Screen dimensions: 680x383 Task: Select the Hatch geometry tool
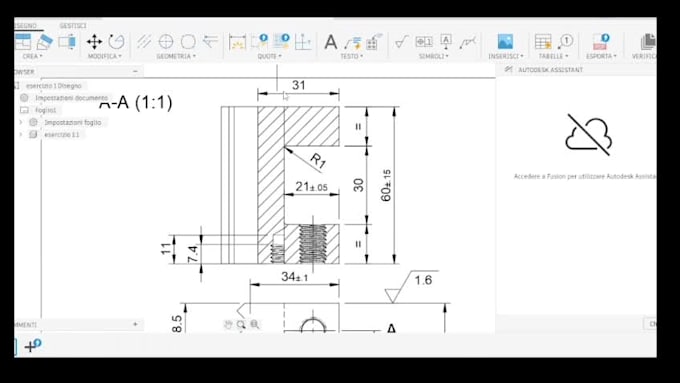(x=144, y=42)
